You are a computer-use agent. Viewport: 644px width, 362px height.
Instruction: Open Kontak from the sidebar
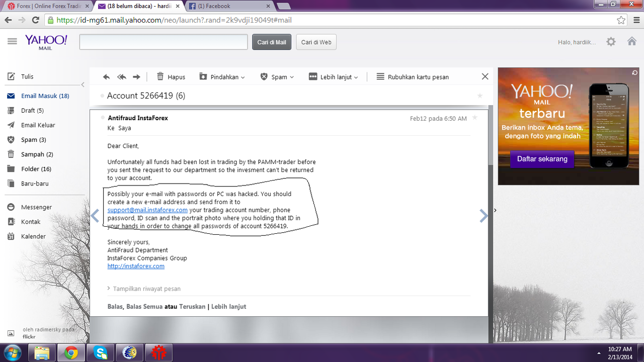pyautogui.click(x=24, y=221)
